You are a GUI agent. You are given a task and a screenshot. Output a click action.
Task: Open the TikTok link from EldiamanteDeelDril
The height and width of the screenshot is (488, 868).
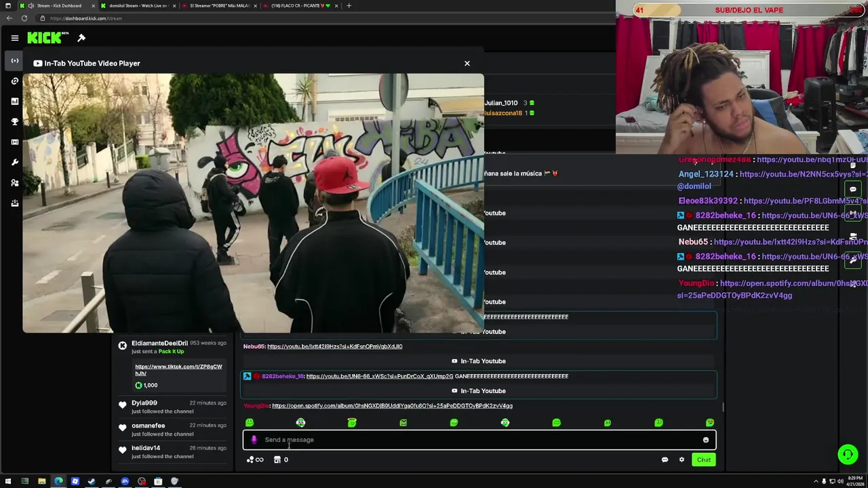178,369
